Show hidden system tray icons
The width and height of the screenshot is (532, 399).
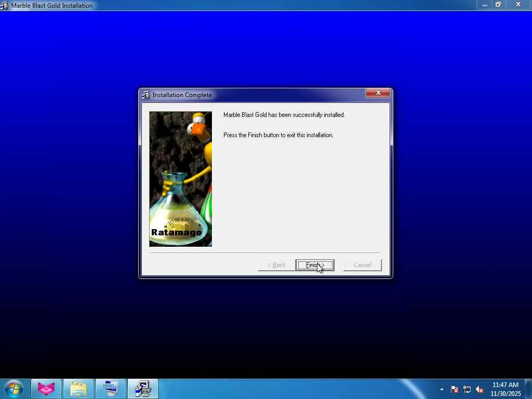pos(442,389)
